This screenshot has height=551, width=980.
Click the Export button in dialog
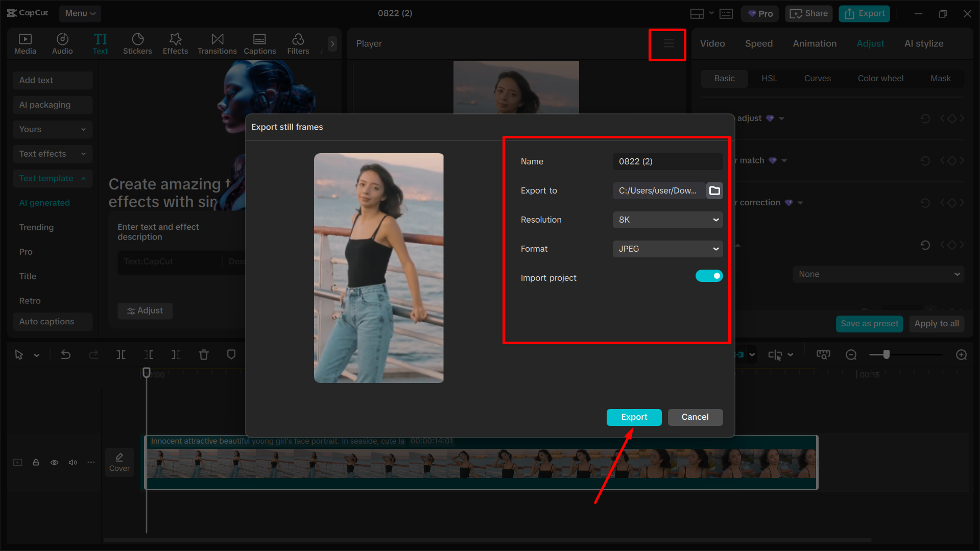(634, 417)
